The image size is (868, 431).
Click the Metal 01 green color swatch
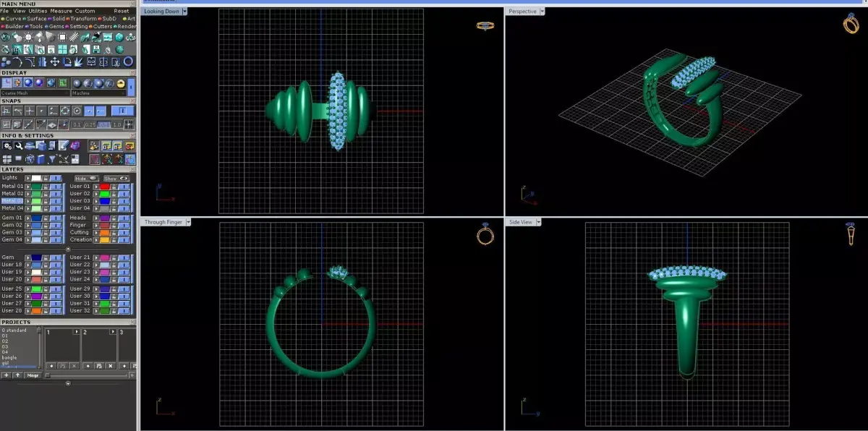click(x=36, y=186)
